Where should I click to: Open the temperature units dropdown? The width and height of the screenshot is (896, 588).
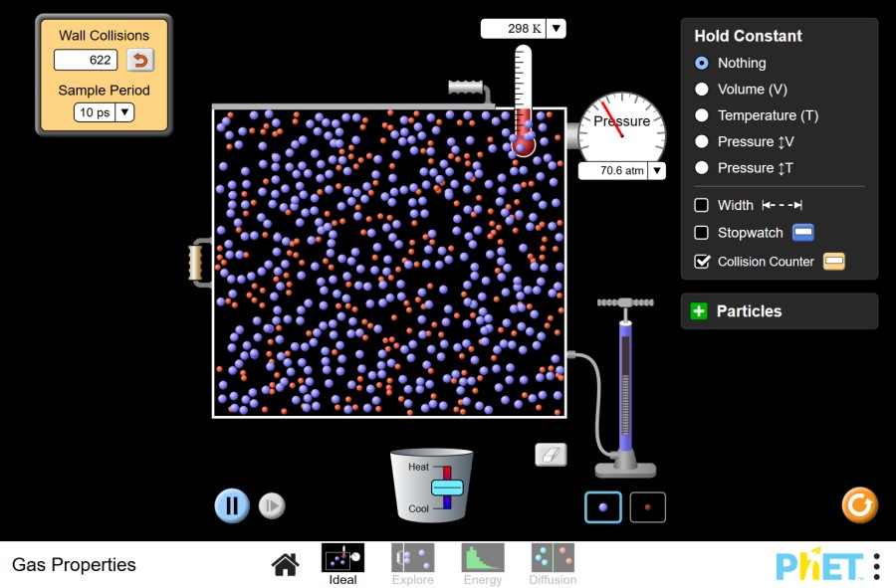(x=556, y=29)
